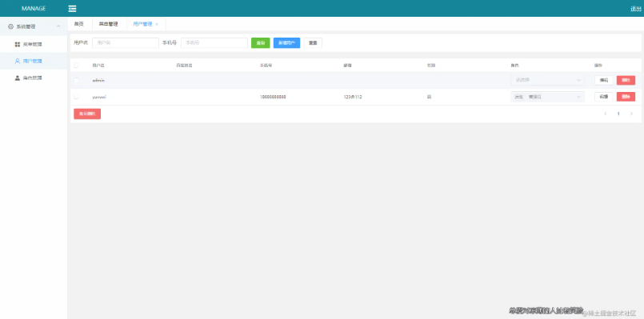The height and width of the screenshot is (319, 644).
Task: Click the red delete button in admin row
Action: point(626,80)
